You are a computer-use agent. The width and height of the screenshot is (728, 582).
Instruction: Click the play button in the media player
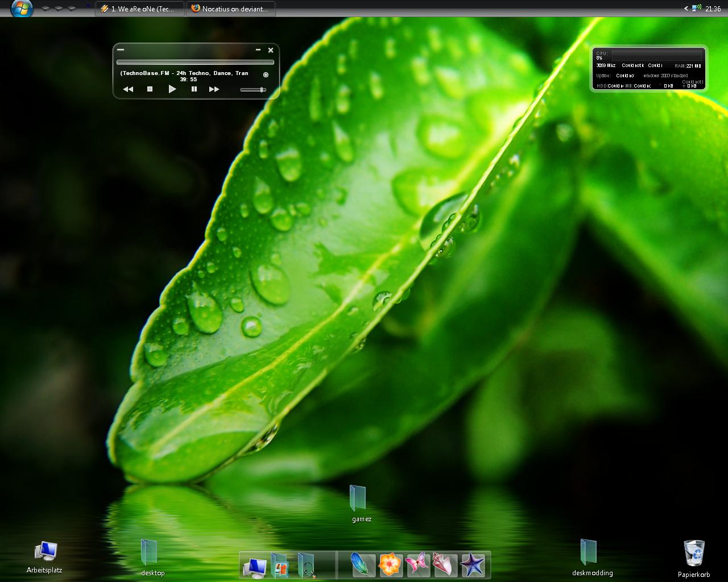[x=172, y=89]
